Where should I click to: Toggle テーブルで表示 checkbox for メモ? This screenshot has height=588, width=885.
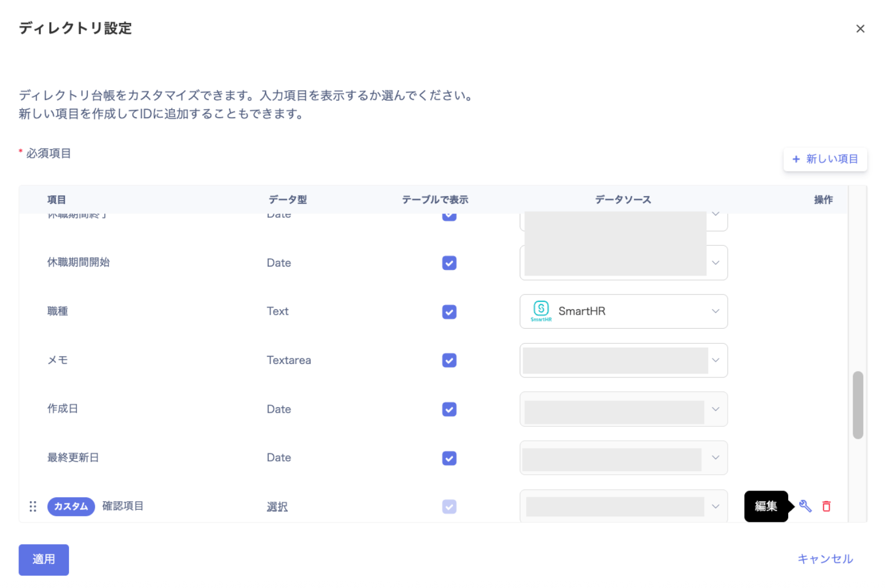click(x=449, y=360)
